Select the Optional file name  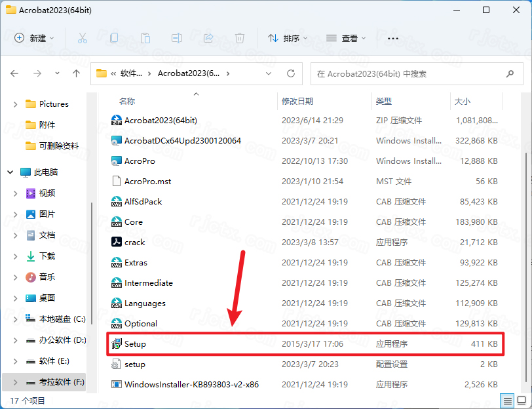click(141, 324)
